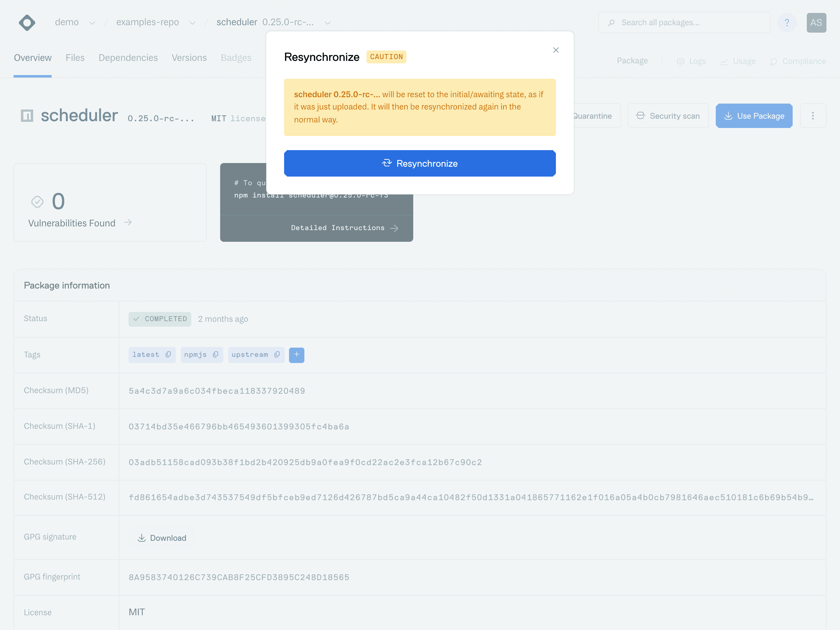Open the help question mark icon
This screenshot has height=630, width=840.
[x=787, y=22]
